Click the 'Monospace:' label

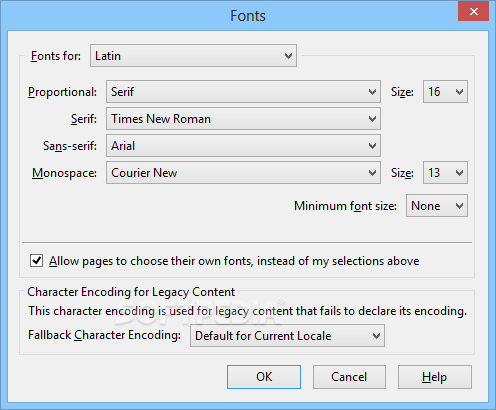click(x=64, y=173)
